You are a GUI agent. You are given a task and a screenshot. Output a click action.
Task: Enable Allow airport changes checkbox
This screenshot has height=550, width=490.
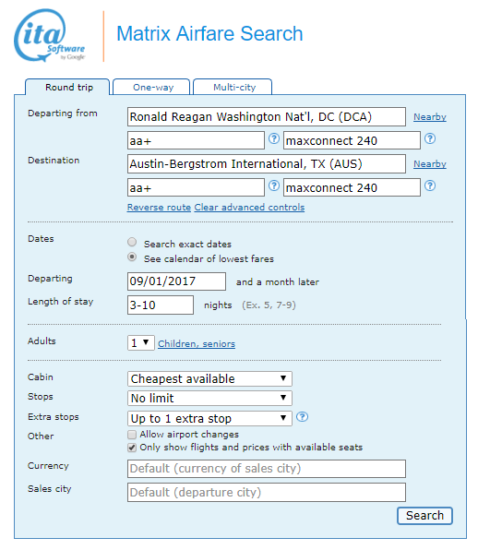[x=132, y=435]
